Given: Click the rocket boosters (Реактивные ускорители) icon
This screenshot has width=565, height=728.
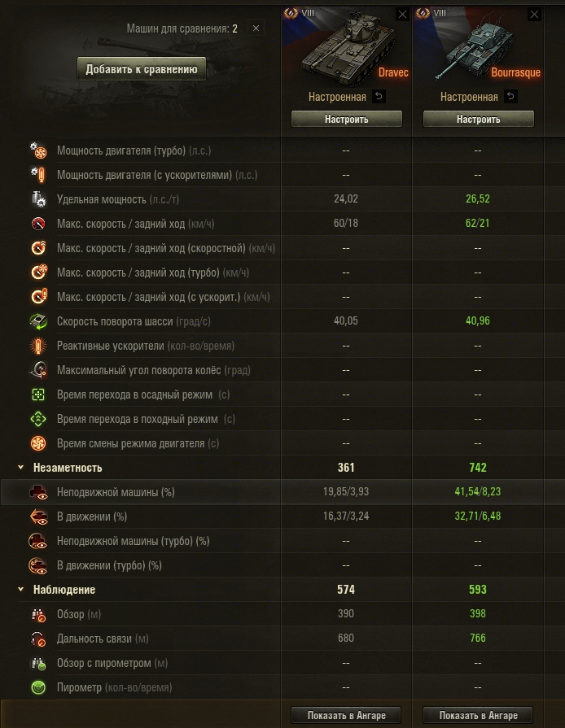Looking at the screenshot, I should coord(38,346).
